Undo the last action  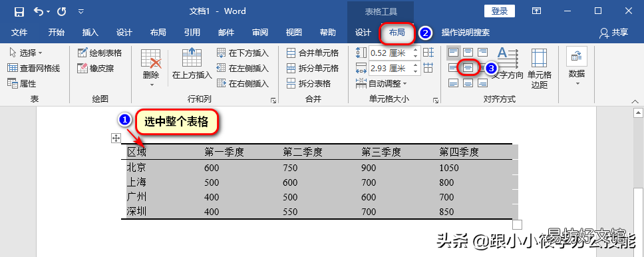[x=38, y=11]
